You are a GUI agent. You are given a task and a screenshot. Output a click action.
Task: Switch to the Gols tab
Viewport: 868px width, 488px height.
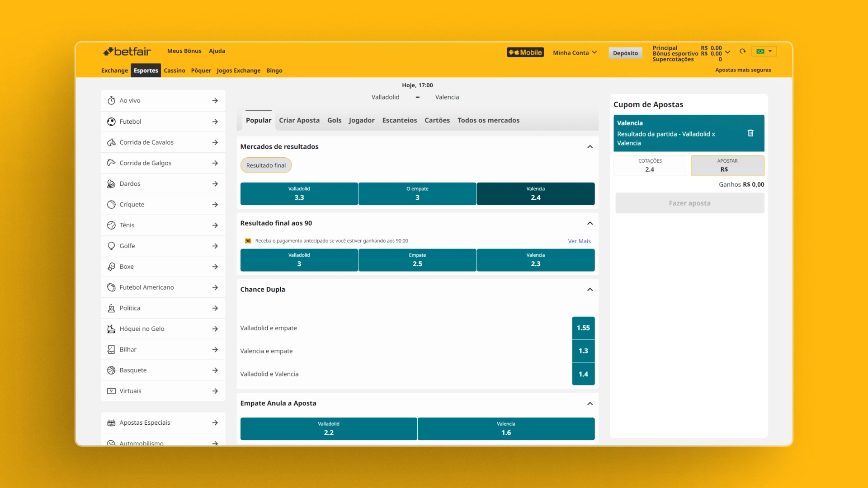[335, 120]
